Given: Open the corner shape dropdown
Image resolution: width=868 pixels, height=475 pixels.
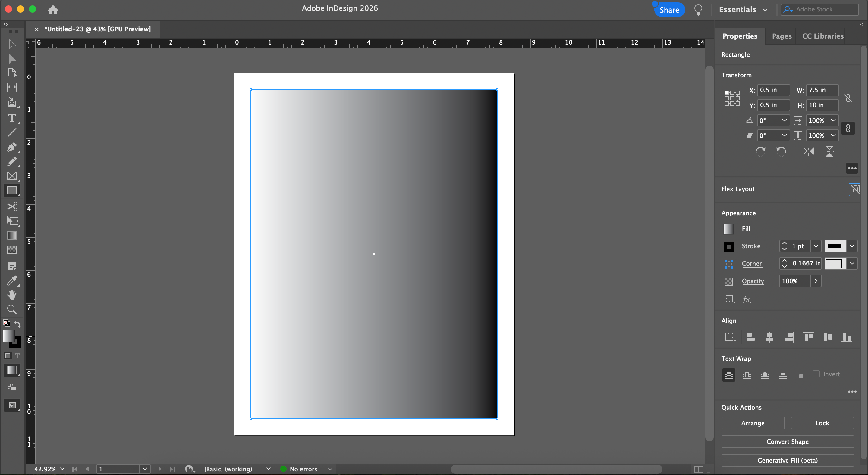Looking at the screenshot, I should tap(852, 264).
